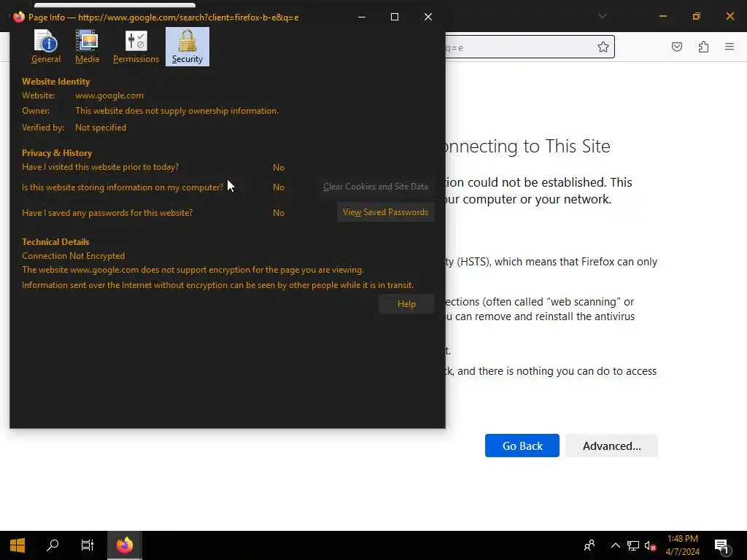Viewport: 747px width, 560px height.
Task: Open Action Center notifications icon
Action: click(x=722, y=545)
